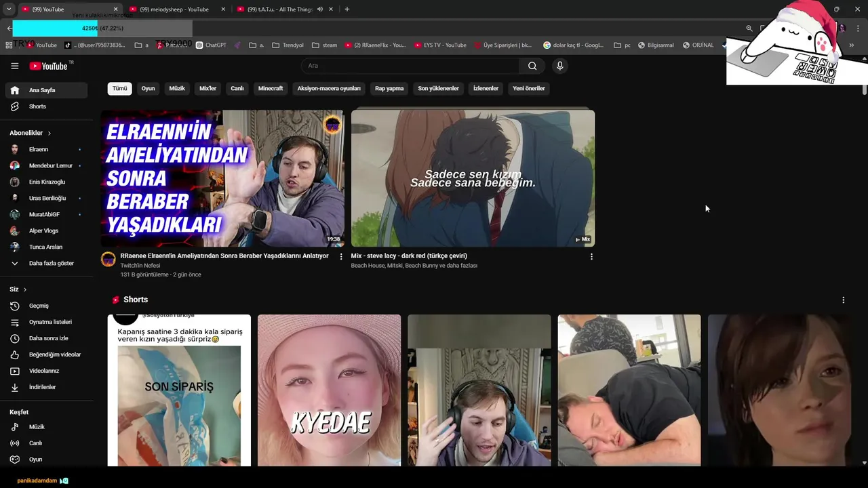Open Daha sonra izle list
This screenshot has height=488, width=868.
point(46,338)
